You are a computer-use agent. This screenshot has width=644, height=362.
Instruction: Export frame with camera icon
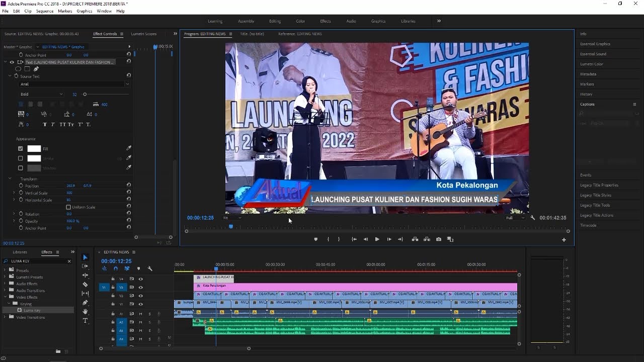click(x=439, y=239)
